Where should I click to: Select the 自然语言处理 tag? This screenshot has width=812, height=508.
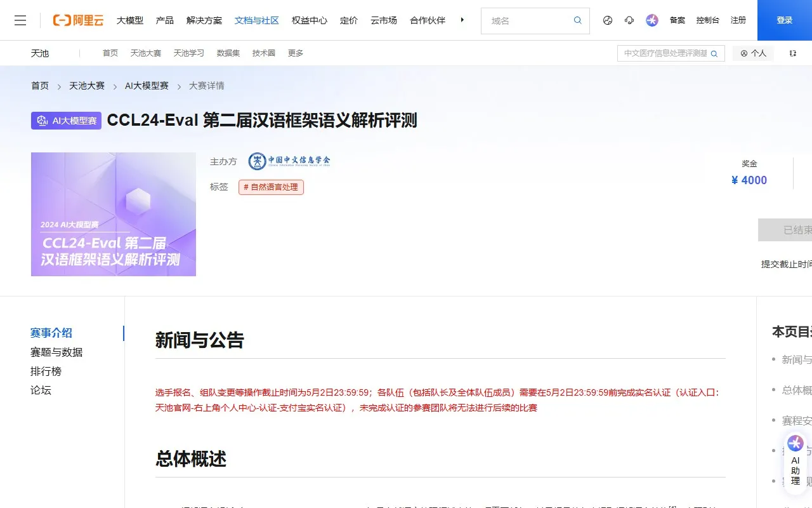(x=271, y=187)
